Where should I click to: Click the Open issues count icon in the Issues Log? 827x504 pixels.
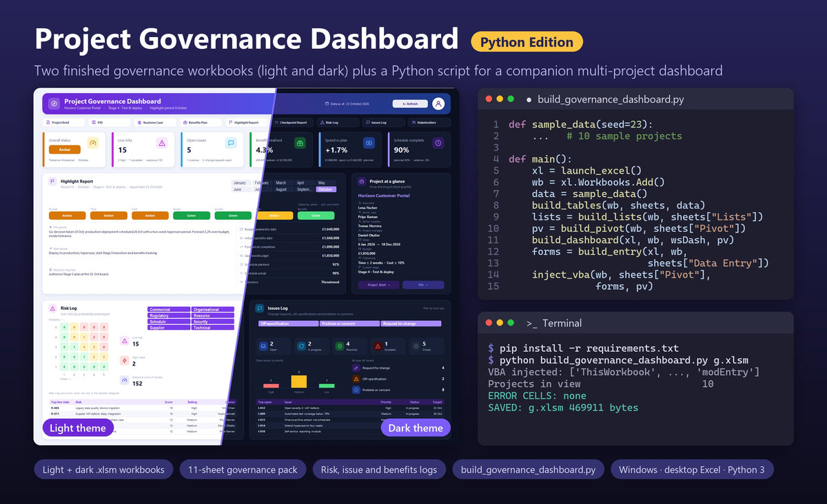click(263, 346)
